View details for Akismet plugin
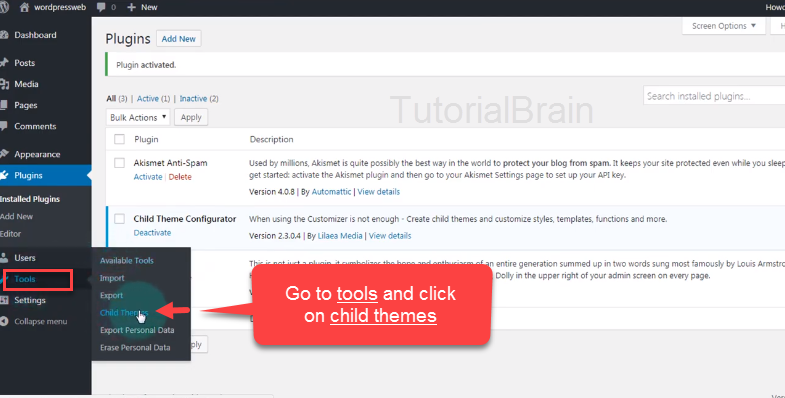The image size is (785, 398). point(378,192)
